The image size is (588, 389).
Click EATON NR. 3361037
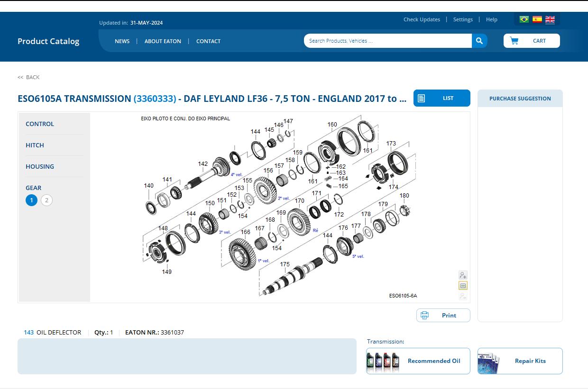pyautogui.click(x=155, y=332)
